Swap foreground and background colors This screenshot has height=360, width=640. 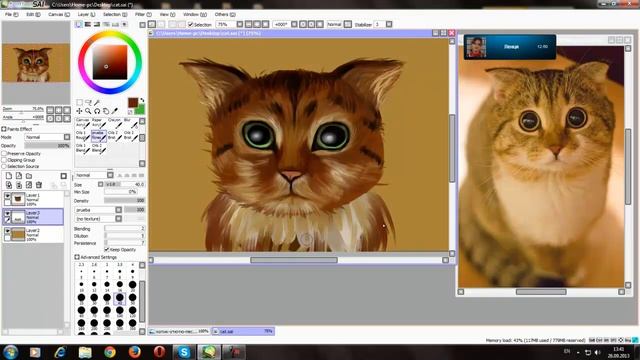pyautogui.click(x=142, y=100)
